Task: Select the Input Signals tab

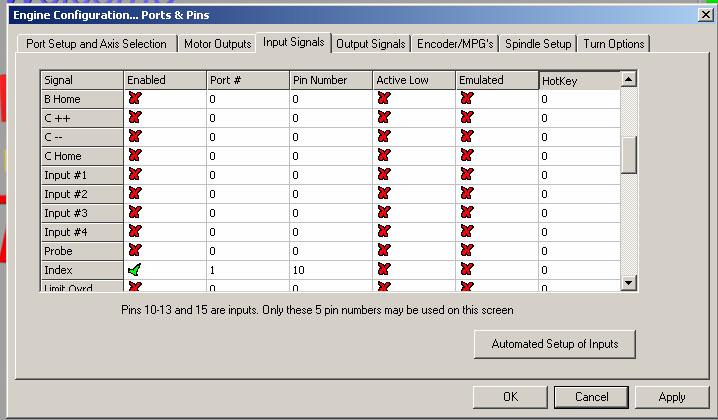Action: pos(294,43)
